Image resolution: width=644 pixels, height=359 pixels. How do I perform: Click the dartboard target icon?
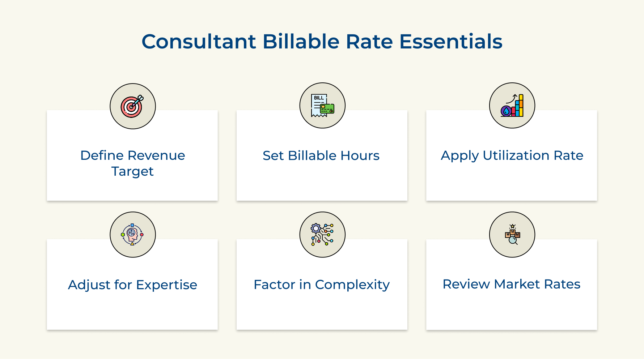click(132, 106)
